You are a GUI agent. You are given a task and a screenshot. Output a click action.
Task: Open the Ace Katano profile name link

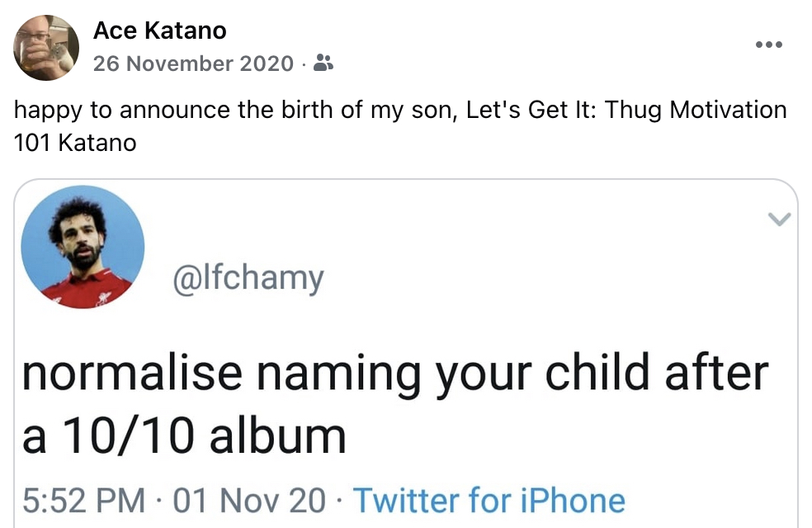pos(159,31)
